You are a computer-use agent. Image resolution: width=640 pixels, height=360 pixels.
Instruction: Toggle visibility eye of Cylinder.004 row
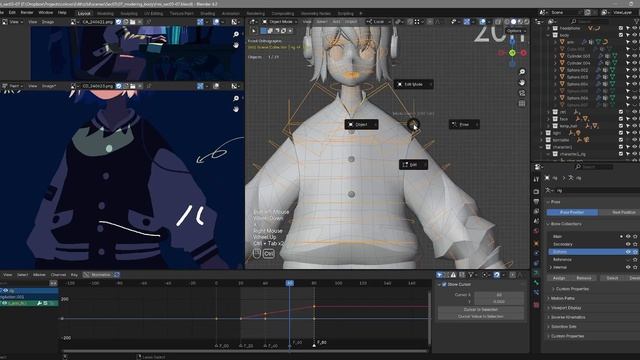(x=634, y=63)
